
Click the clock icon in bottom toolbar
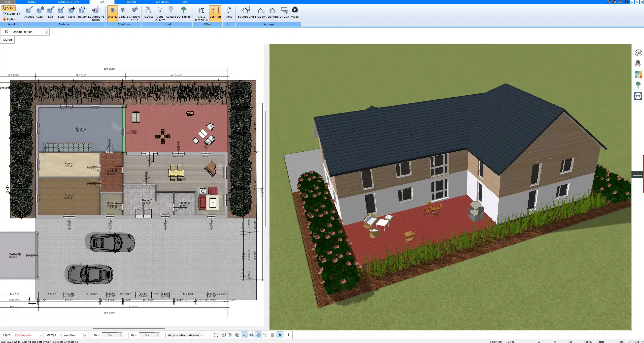[x=216, y=335]
